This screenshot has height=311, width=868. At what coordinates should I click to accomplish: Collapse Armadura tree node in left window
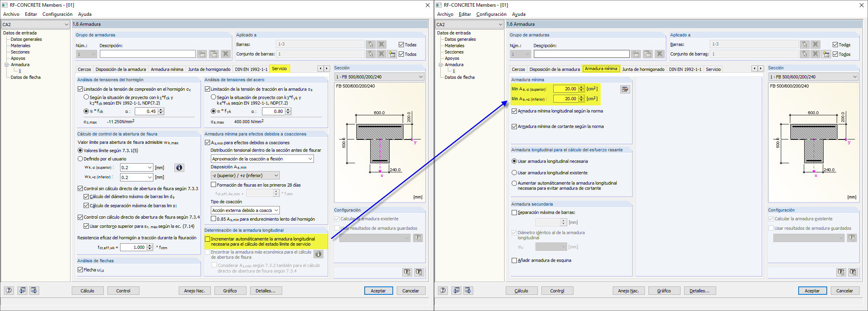(x=6, y=65)
